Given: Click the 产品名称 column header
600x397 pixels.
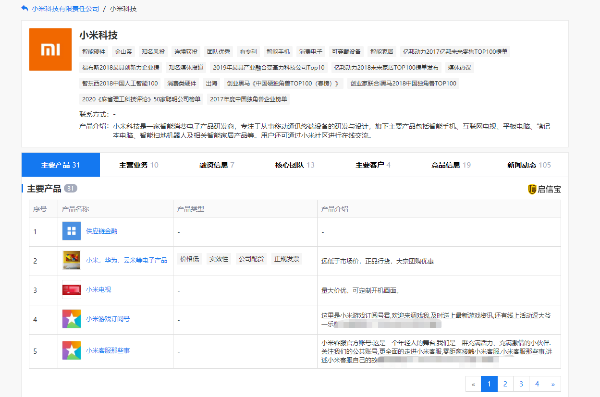Looking at the screenshot, I should pyautogui.click(x=75, y=209).
